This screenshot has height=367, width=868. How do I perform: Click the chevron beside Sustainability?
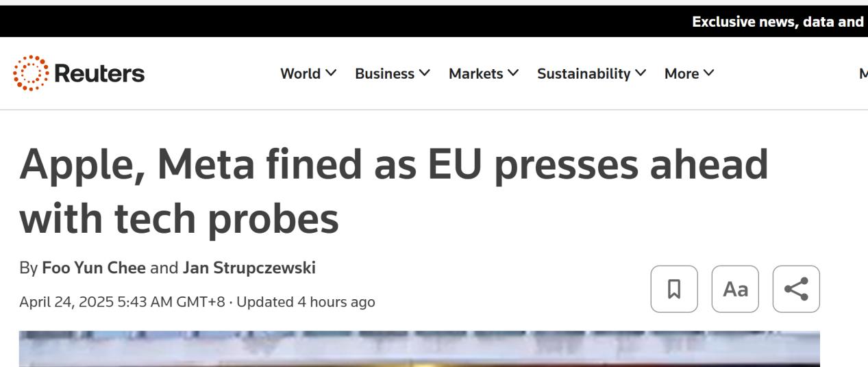(x=640, y=73)
